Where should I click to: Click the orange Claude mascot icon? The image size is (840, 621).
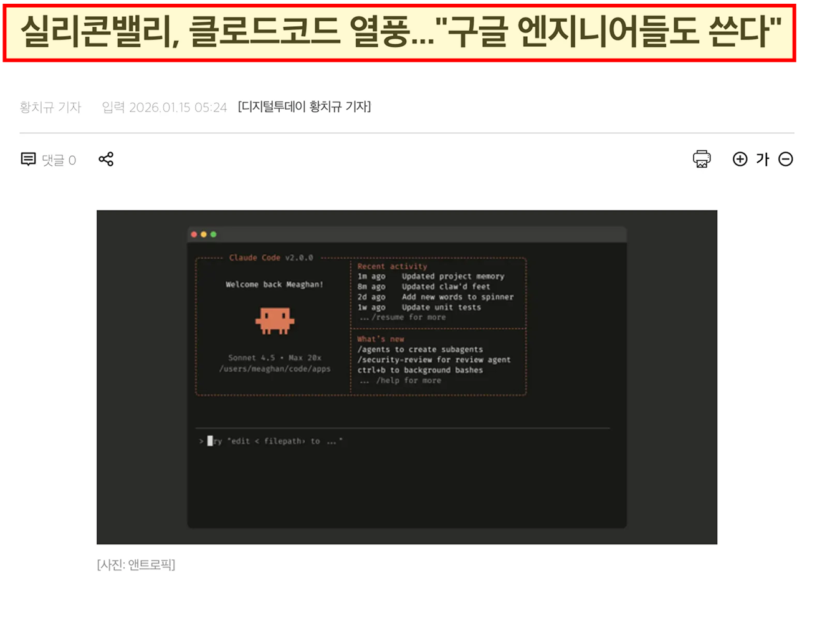[x=275, y=320]
